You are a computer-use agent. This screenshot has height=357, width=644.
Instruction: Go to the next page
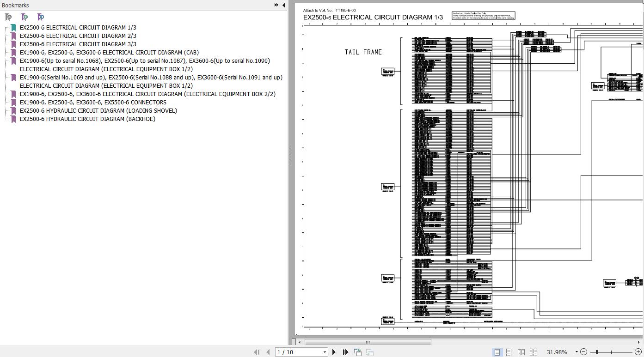click(334, 352)
